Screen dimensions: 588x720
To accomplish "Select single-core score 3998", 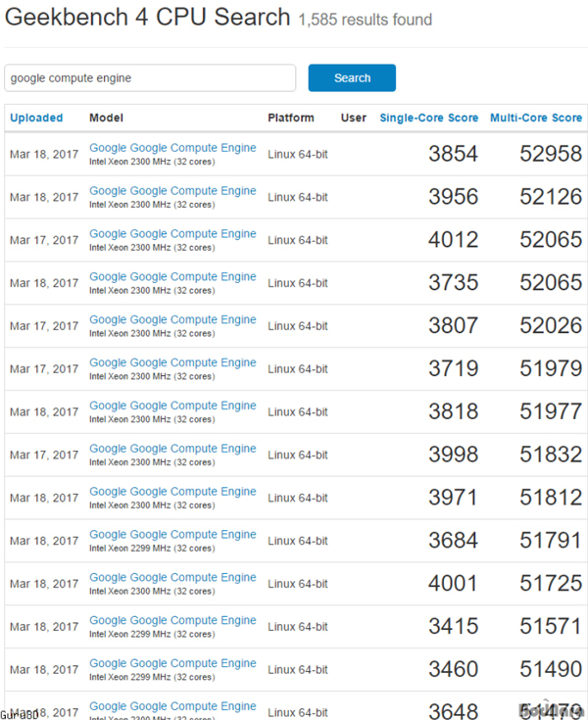I will tap(454, 455).
